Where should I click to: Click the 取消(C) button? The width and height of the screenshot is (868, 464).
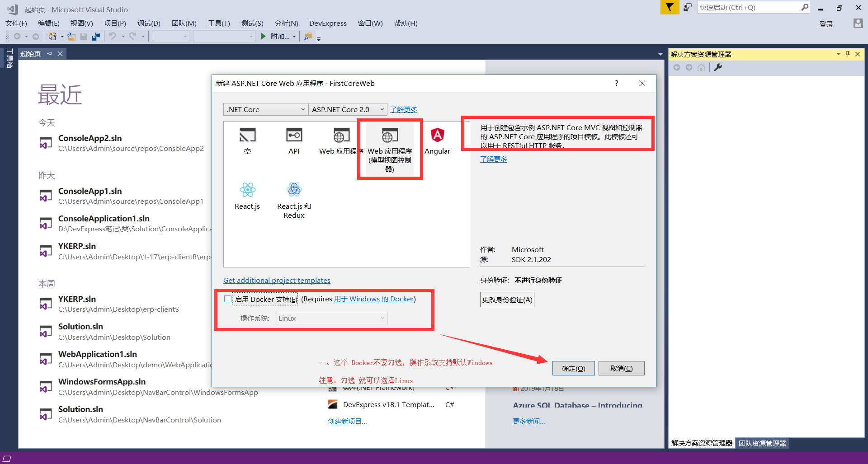[x=621, y=368]
